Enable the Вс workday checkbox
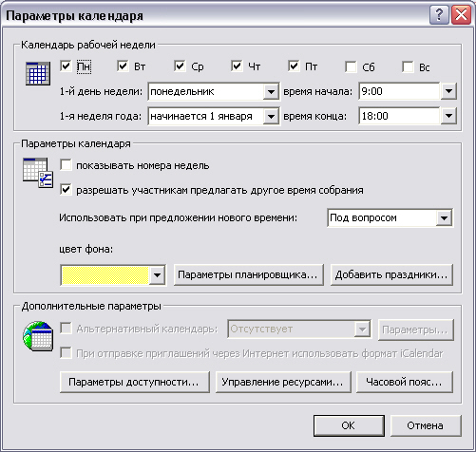Viewport: 476px width, 452px height. click(408, 66)
